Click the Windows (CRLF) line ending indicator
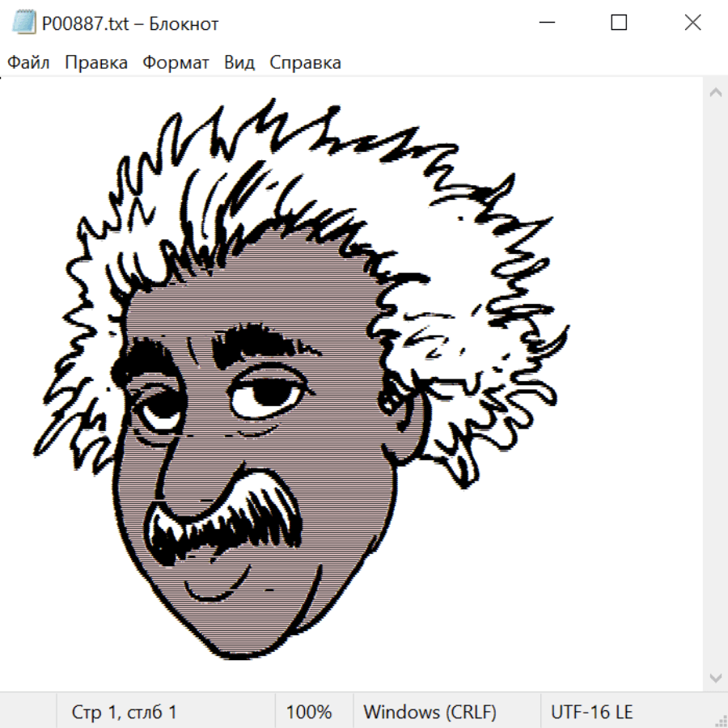Image resolution: width=728 pixels, height=728 pixels. (x=430, y=713)
